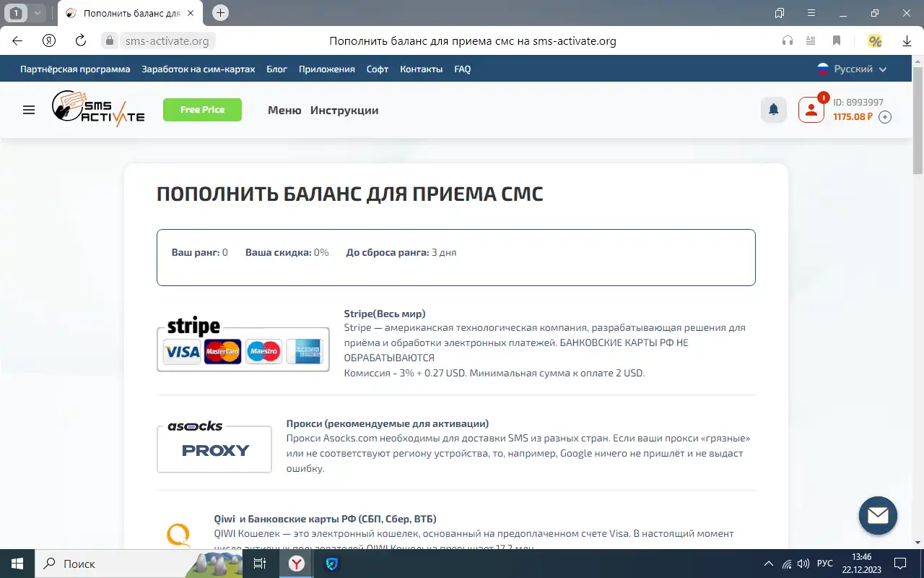The height and width of the screenshot is (578, 924).
Task: Click the percent discount extension icon
Action: (x=875, y=41)
